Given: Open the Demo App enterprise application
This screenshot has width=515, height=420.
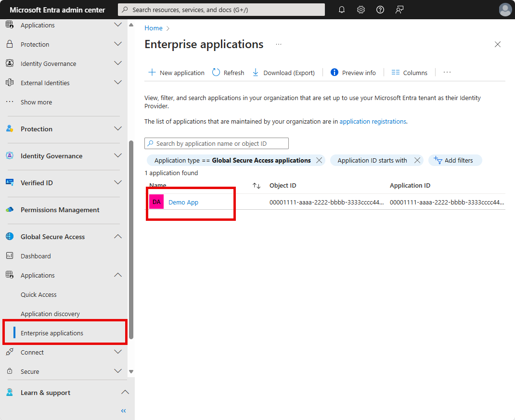Looking at the screenshot, I should pyautogui.click(x=183, y=202).
